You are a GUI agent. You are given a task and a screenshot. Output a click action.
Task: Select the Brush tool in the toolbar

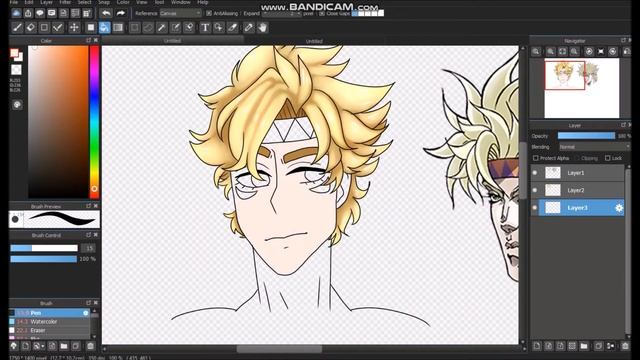(x=17, y=28)
